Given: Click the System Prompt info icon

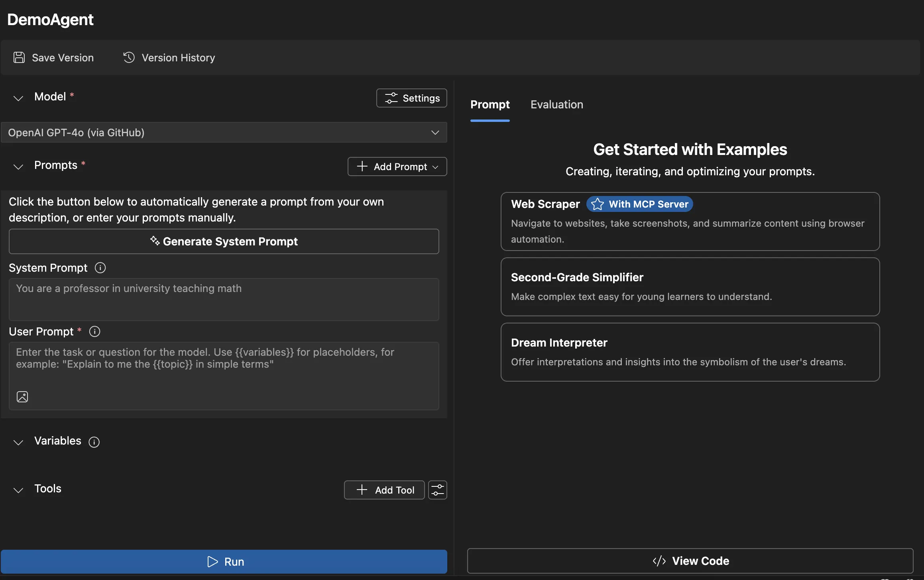Looking at the screenshot, I should [x=100, y=268].
